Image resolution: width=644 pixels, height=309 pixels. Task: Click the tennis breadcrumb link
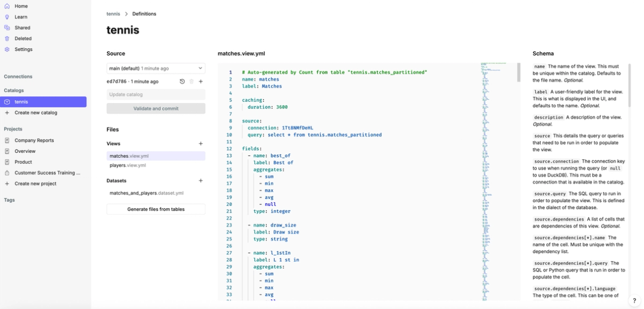coord(113,14)
